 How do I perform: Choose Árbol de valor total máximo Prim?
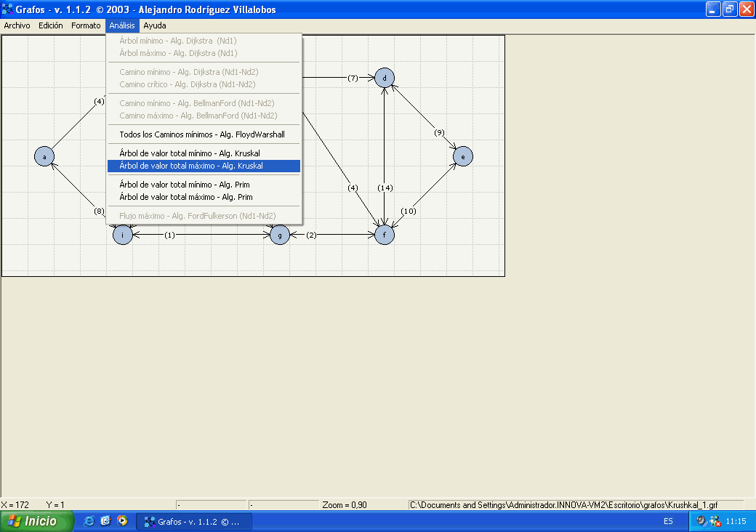[185, 197]
